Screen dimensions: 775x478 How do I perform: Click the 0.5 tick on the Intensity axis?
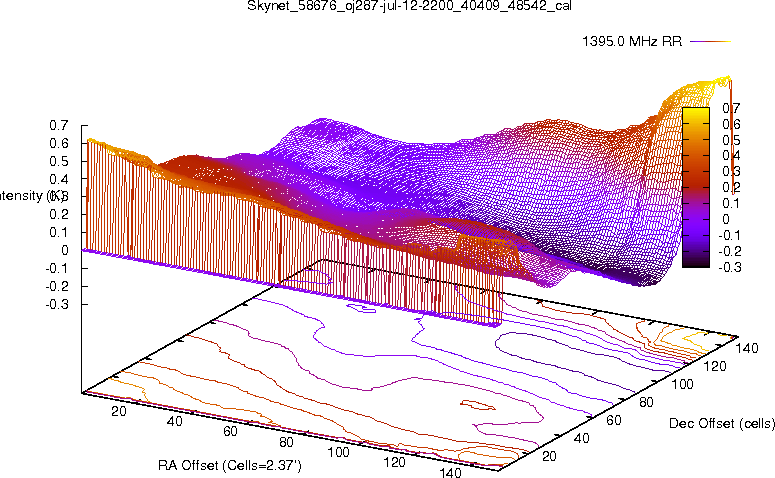(59, 162)
